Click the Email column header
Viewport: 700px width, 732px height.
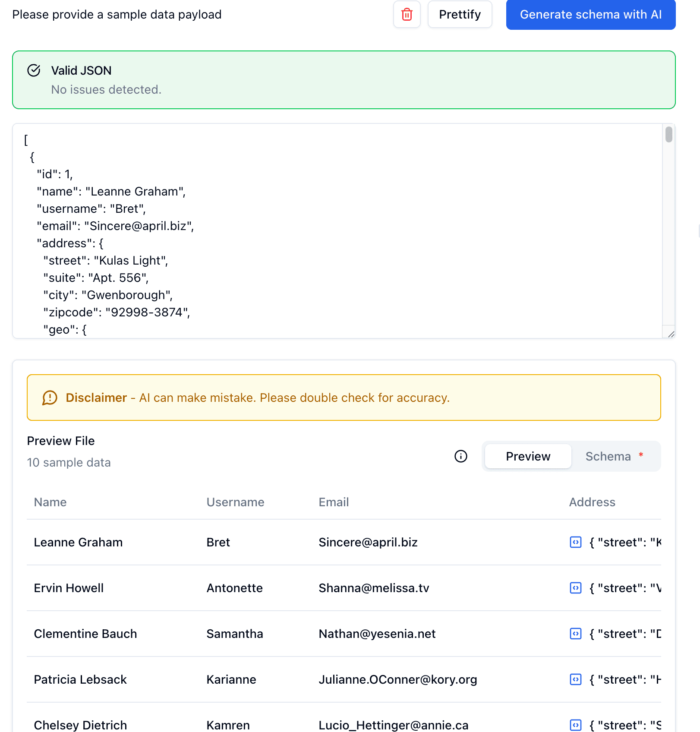coord(334,502)
